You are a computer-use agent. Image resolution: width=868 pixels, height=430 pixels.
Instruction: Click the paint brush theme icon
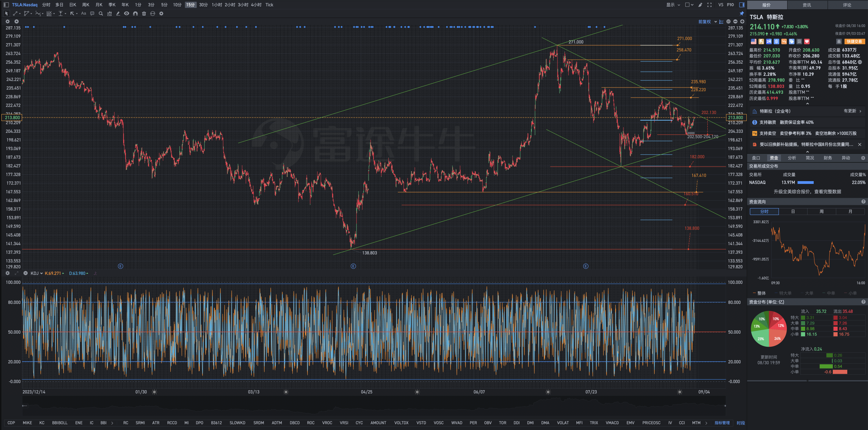(x=700, y=5)
